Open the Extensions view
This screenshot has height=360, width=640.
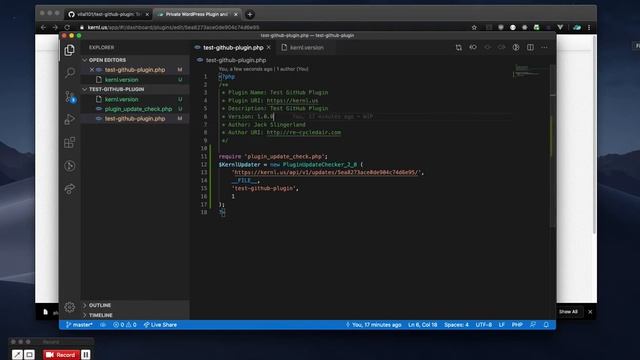point(70,142)
